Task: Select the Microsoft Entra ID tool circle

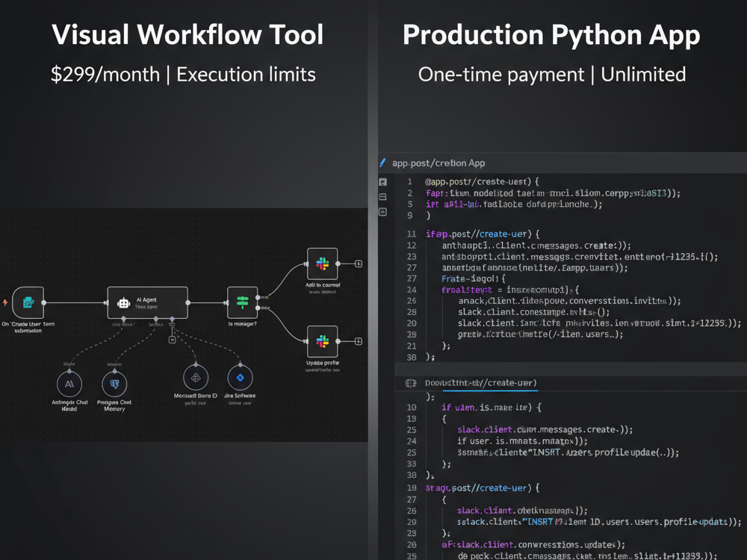Action: point(196,378)
